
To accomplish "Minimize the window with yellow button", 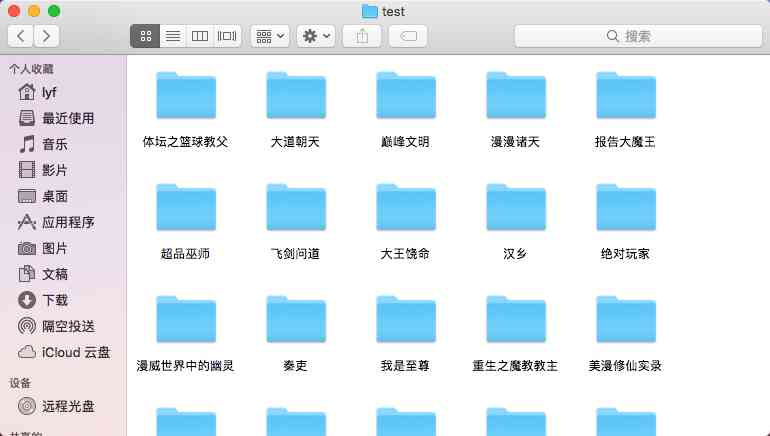I will pos(34,11).
